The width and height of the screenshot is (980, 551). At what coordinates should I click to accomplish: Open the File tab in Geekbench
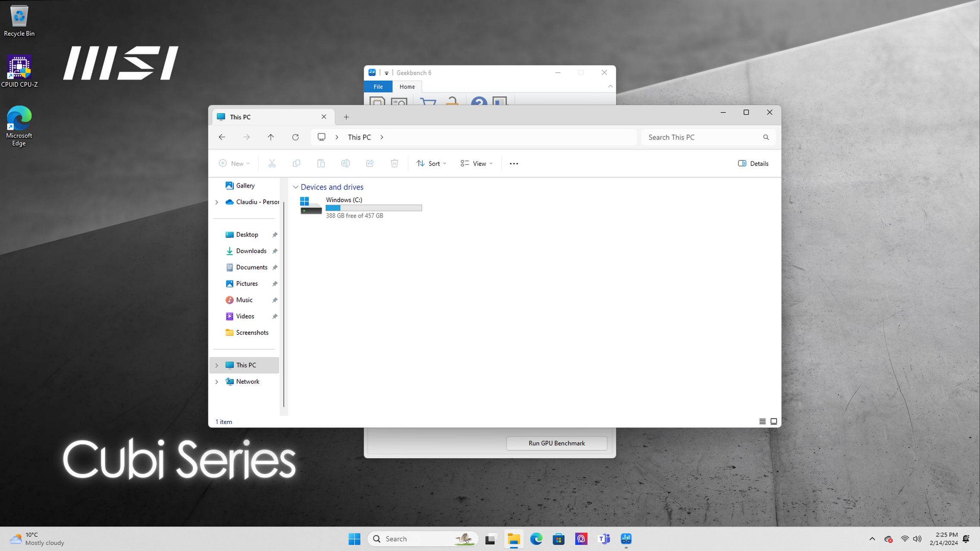(378, 87)
